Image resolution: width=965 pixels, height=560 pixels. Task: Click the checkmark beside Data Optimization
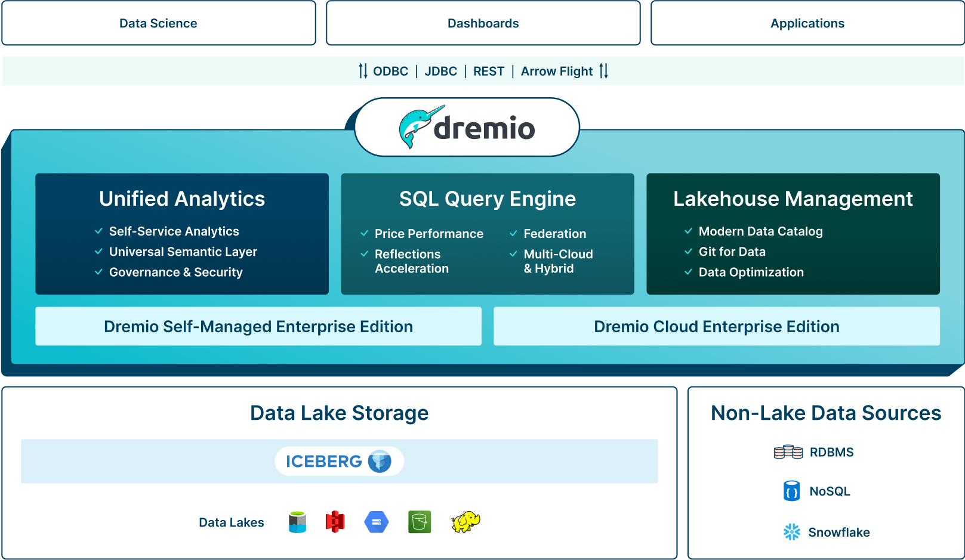tap(688, 272)
